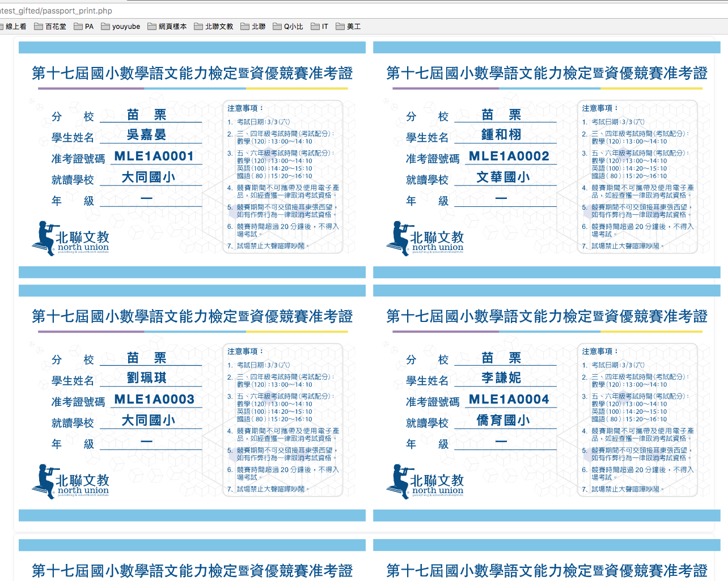Image resolution: width=728 pixels, height=581 pixels.
Task: Open the youyube bookmark folder
Action: point(121,27)
